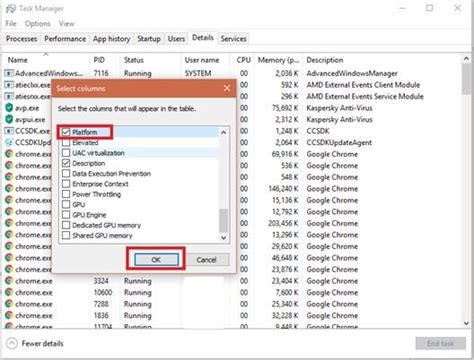Viewport: 474px width, 360px height.
Task: Click the 75,692 K memory value
Action: coord(285,108)
